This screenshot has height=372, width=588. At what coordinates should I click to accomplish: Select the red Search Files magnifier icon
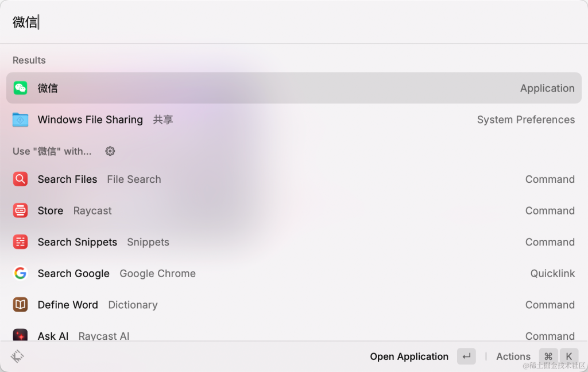click(x=20, y=179)
